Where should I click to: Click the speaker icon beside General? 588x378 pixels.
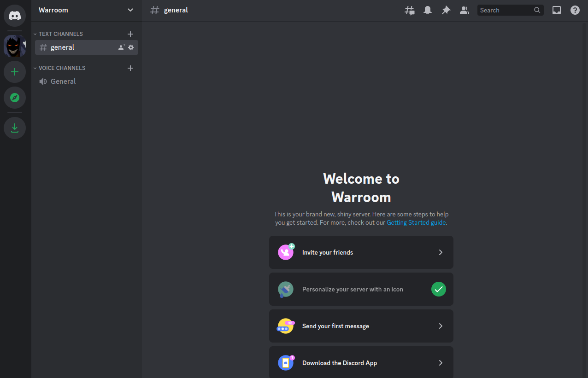43,81
